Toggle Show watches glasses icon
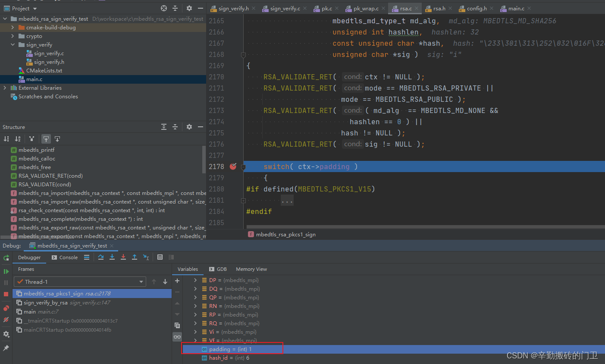Image resolution: width=605 pixels, height=364 pixels. (x=177, y=337)
